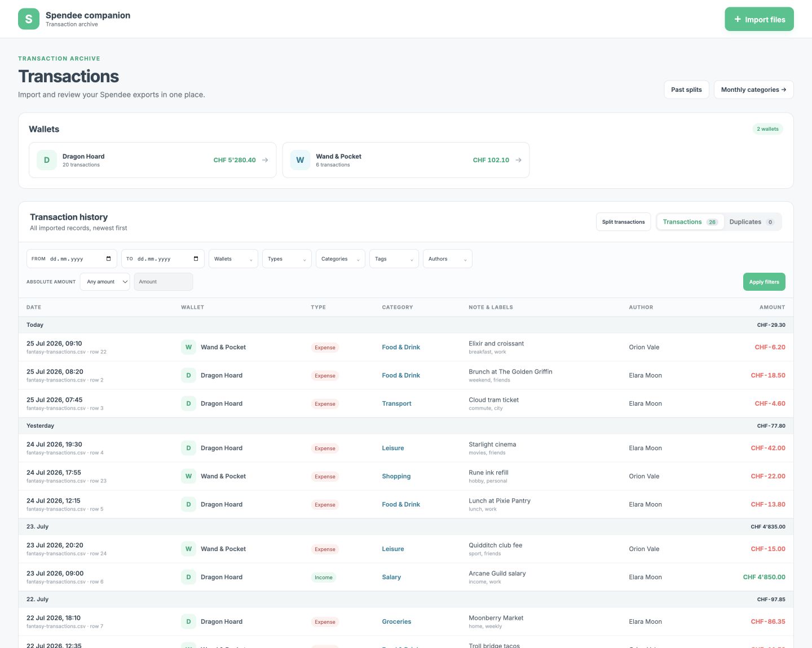The height and width of the screenshot is (648, 812).
Task: Click the Import files button
Action: pos(759,19)
